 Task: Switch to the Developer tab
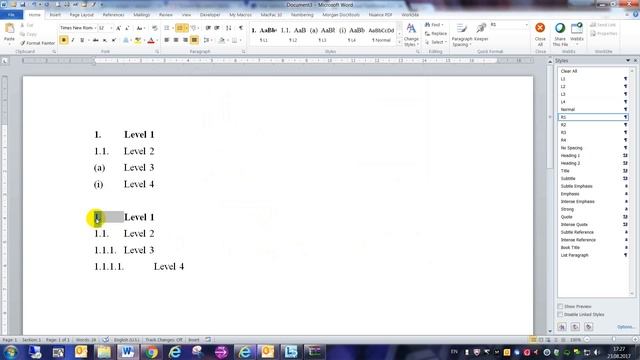coord(210,15)
